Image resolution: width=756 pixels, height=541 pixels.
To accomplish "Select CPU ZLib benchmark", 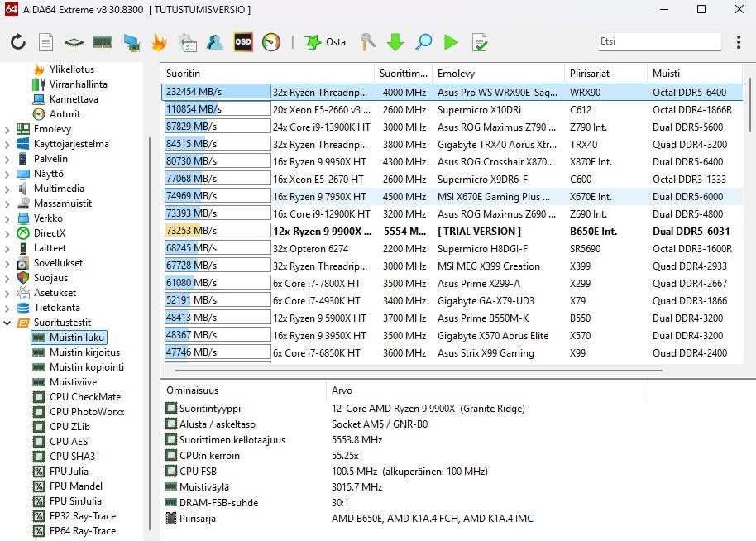I will pyautogui.click(x=69, y=427).
